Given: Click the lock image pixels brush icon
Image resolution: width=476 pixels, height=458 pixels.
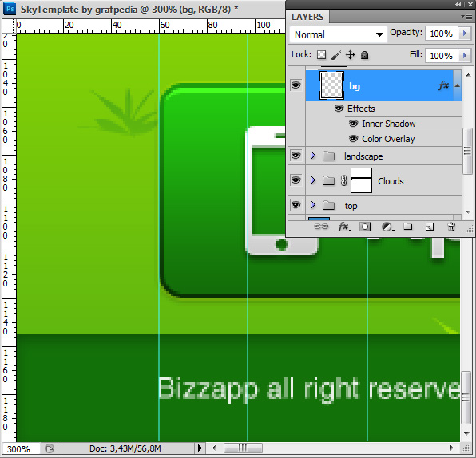Looking at the screenshot, I should [335, 55].
